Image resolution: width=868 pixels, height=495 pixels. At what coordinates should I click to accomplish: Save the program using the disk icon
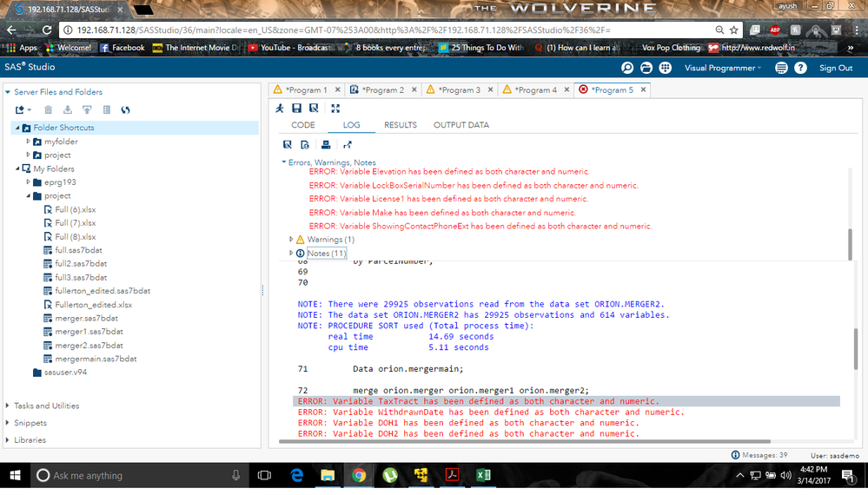tap(296, 109)
